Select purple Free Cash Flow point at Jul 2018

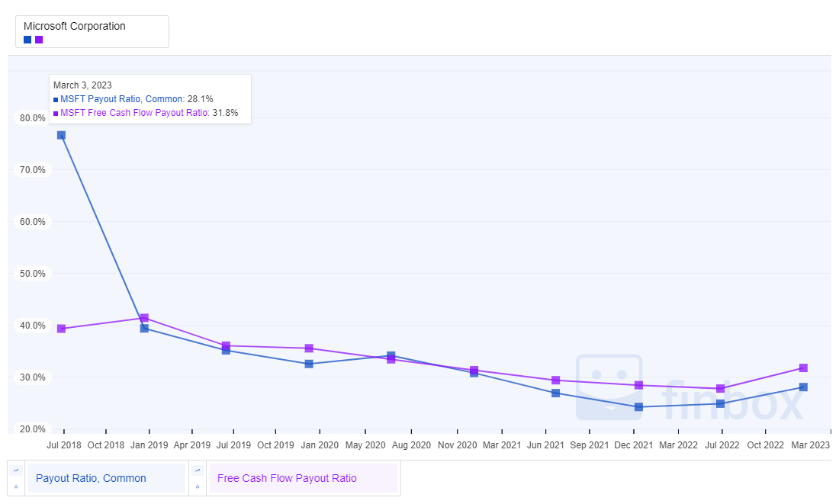coord(61,329)
